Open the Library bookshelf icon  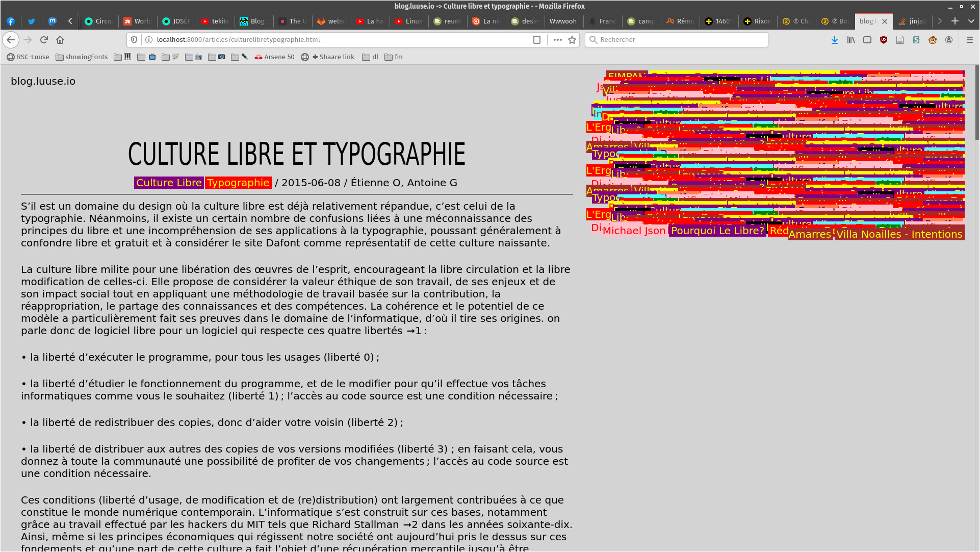[851, 40]
